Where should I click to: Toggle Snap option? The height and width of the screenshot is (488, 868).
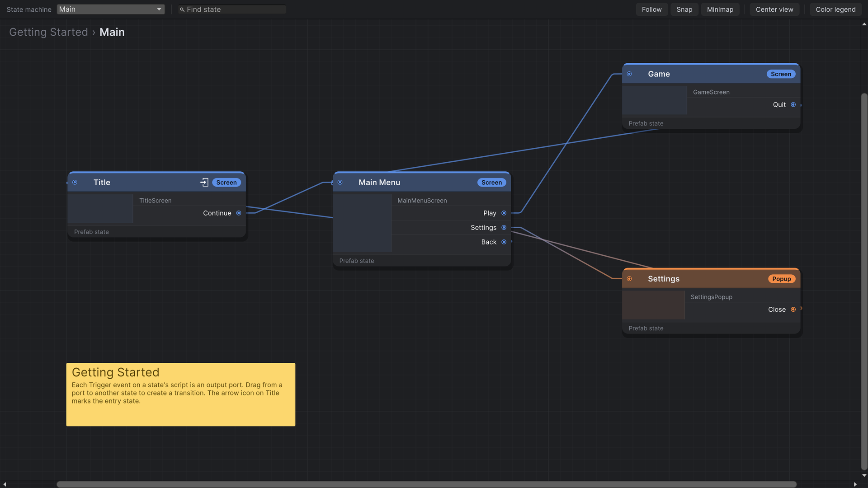(x=684, y=9)
